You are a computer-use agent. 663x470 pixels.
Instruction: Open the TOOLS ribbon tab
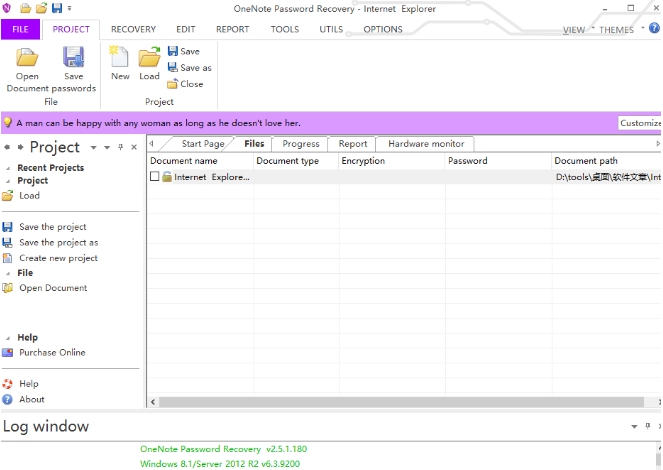point(285,29)
